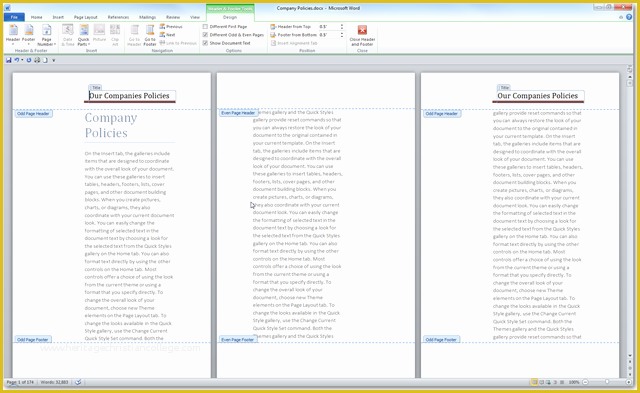Click the third page header title text
640x393 pixels.
coord(538,96)
